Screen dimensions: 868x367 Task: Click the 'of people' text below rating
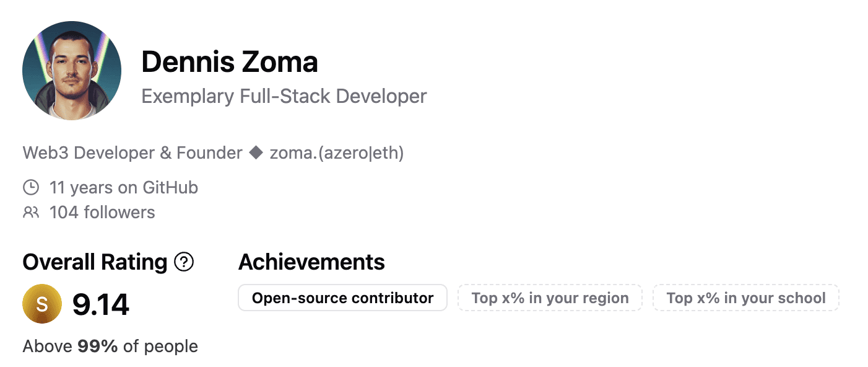pos(160,346)
